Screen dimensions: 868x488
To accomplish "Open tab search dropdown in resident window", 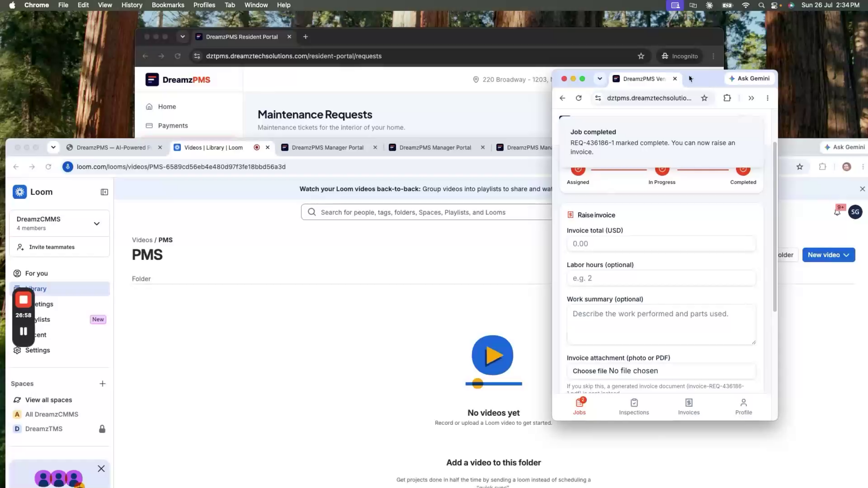I will (183, 37).
